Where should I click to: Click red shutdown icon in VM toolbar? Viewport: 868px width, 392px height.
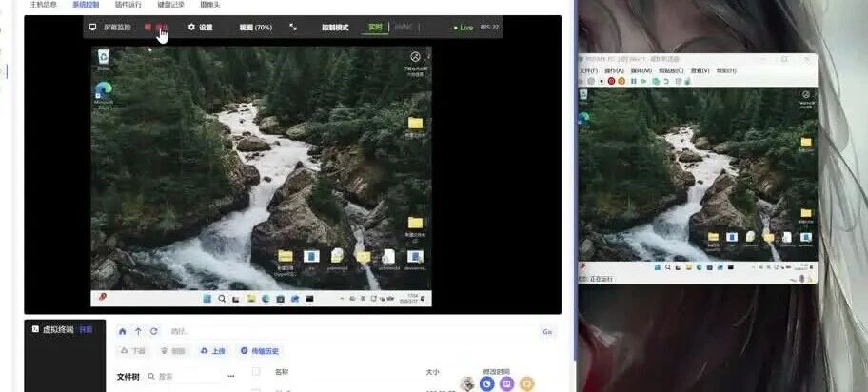(611, 81)
